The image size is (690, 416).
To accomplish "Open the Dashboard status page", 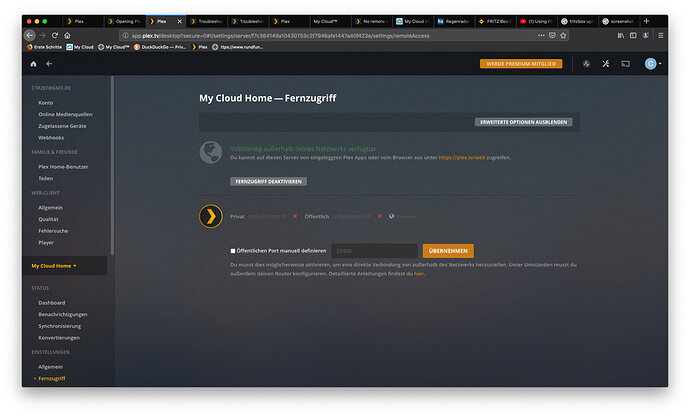I will coord(51,303).
